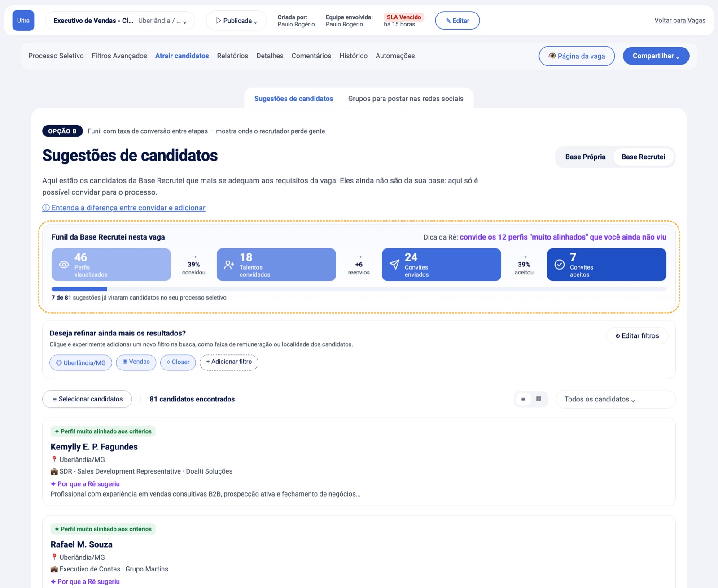Image resolution: width=718 pixels, height=588 pixels.
Task: Click the info icon before Entenda a diferença
Action: click(46, 208)
